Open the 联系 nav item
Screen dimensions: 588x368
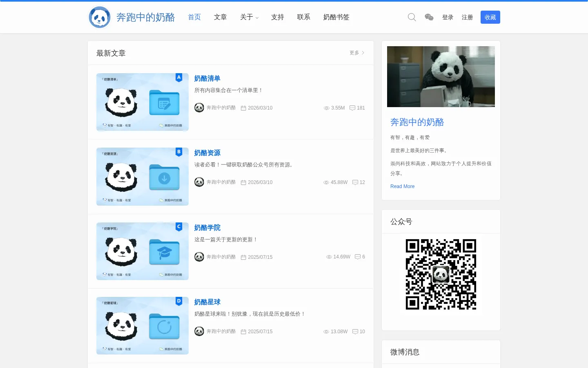[304, 17]
